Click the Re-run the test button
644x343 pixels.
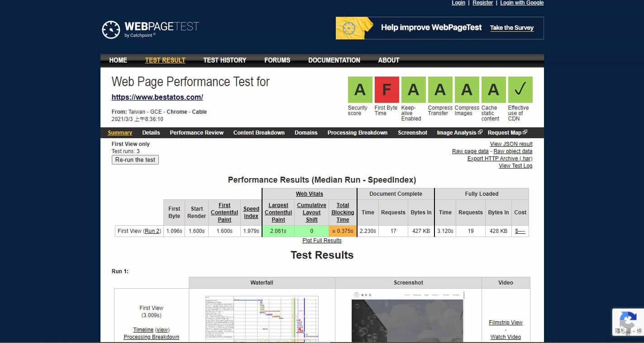coord(135,159)
